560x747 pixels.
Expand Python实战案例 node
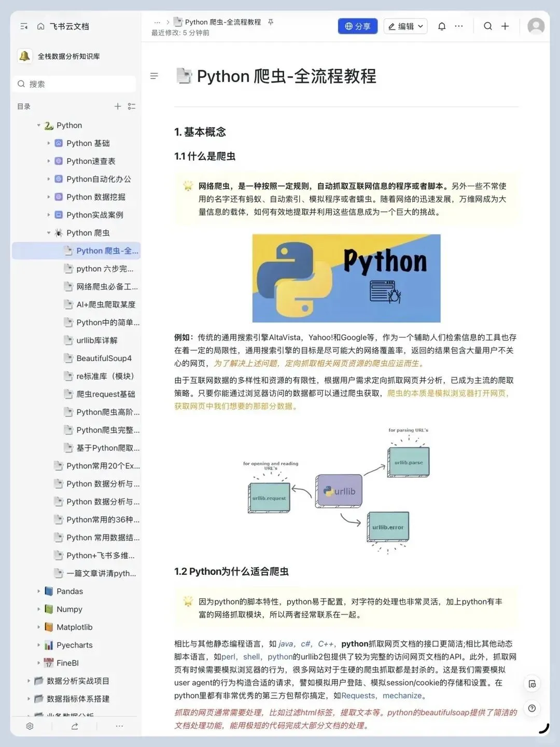[x=49, y=215]
